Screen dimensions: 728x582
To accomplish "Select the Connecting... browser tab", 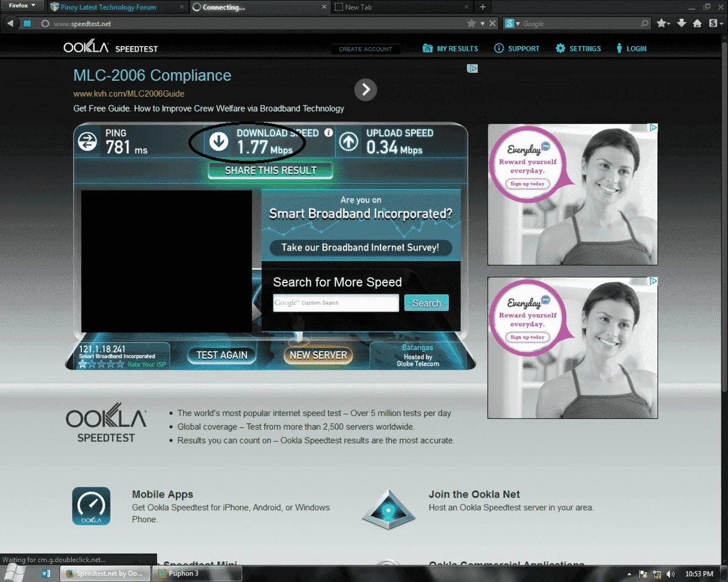I will pyautogui.click(x=258, y=7).
